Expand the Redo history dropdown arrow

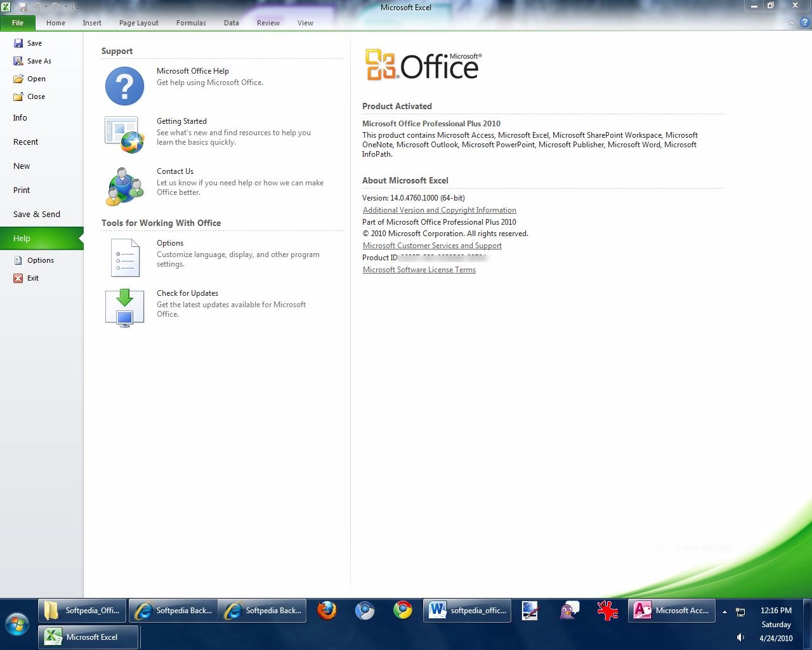(65, 8)
